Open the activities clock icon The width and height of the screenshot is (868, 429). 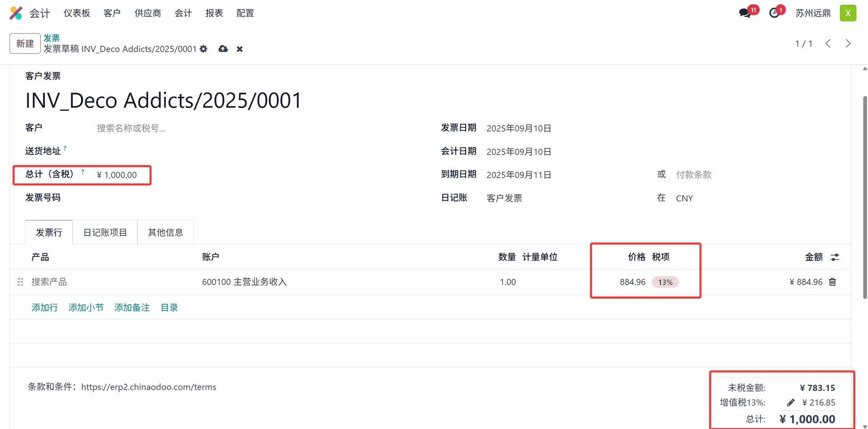point(774,13)
